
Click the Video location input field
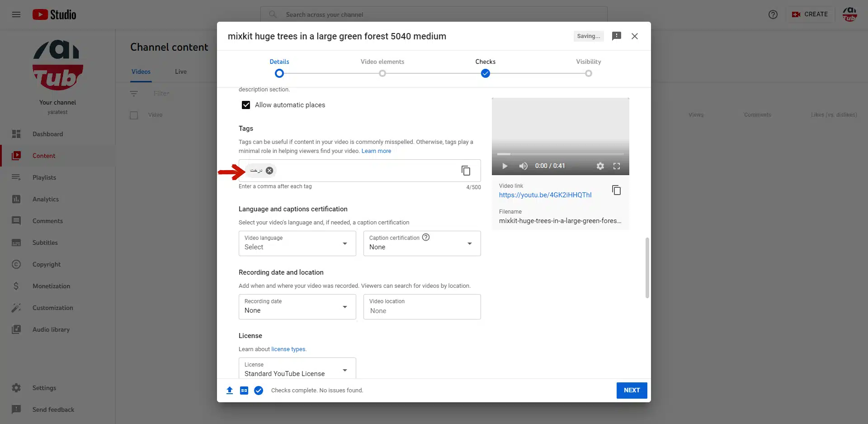tap(422, 310)
